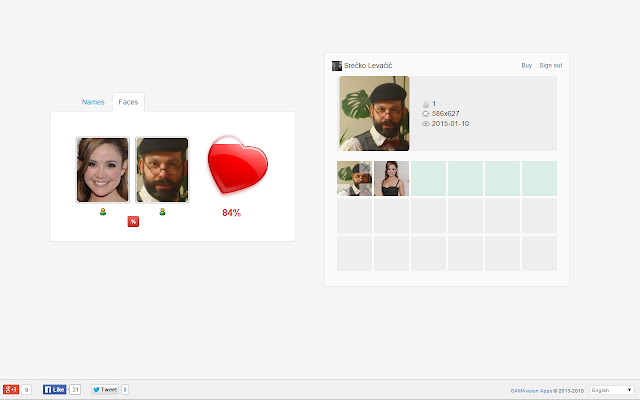Click the Google +1 button
The image size is (640, 400).
11,389
